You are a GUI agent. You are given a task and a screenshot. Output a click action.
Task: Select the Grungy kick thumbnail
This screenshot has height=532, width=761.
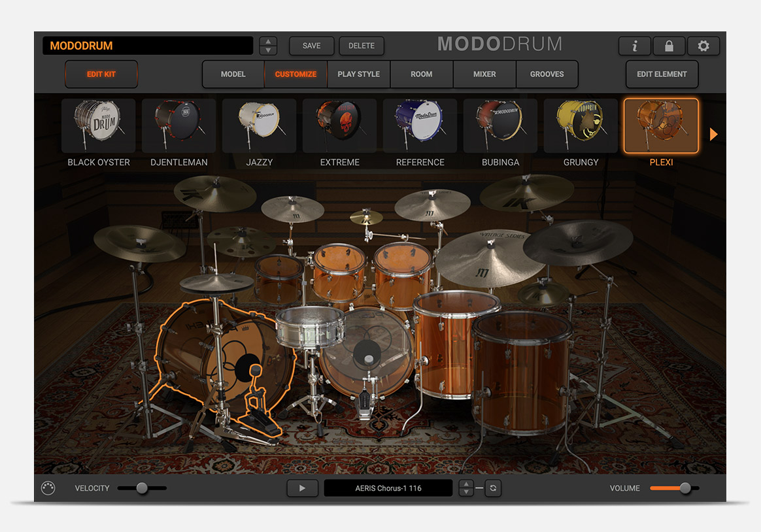click(581, 125)
